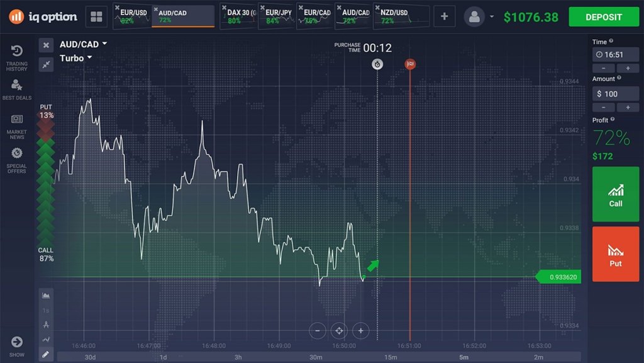644x363 pixels.
Task: Click the green Call button
Action: (x=615, y=194)
